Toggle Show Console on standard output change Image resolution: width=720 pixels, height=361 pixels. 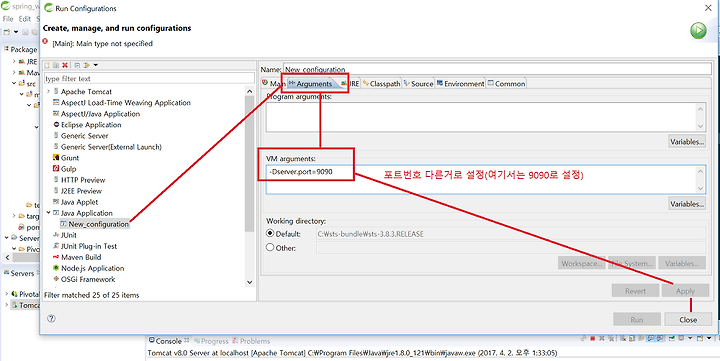pos(651,338)
